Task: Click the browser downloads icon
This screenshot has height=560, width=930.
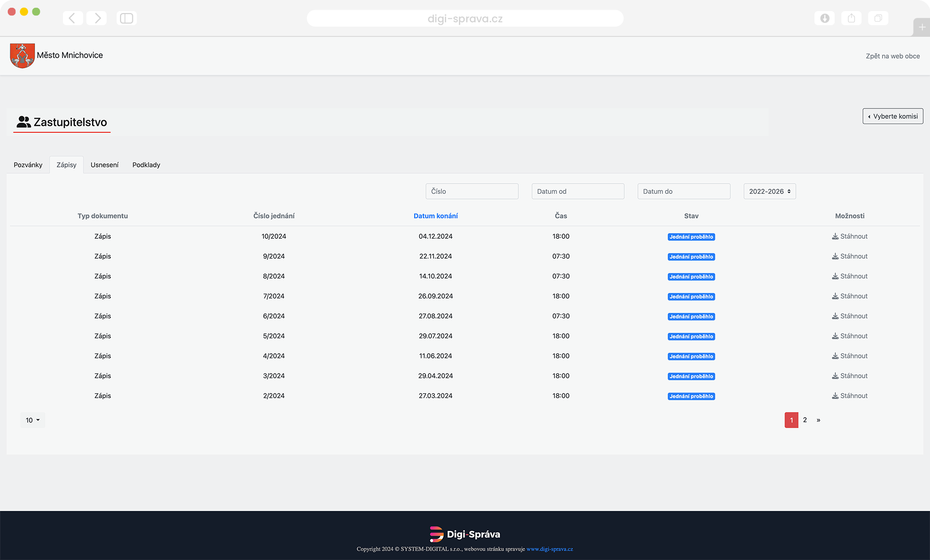Action: tap(824, 18)
